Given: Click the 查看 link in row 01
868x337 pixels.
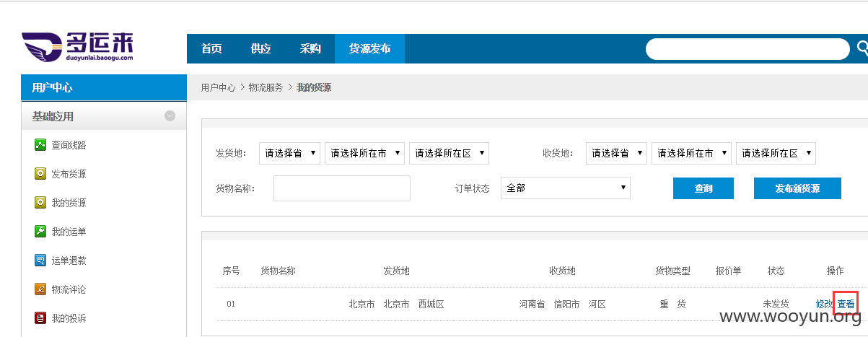Looking at the screenshot, I should coord(846,304).
